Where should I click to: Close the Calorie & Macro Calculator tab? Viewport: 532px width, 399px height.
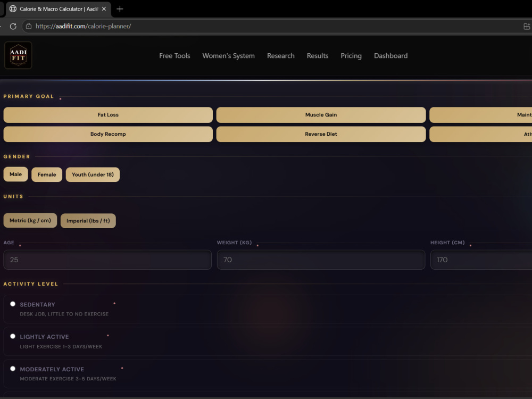pyautogui.click(x=104, y=9)
